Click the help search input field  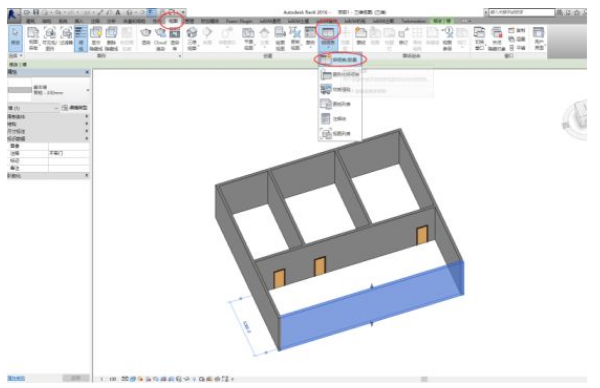[521, 12]
